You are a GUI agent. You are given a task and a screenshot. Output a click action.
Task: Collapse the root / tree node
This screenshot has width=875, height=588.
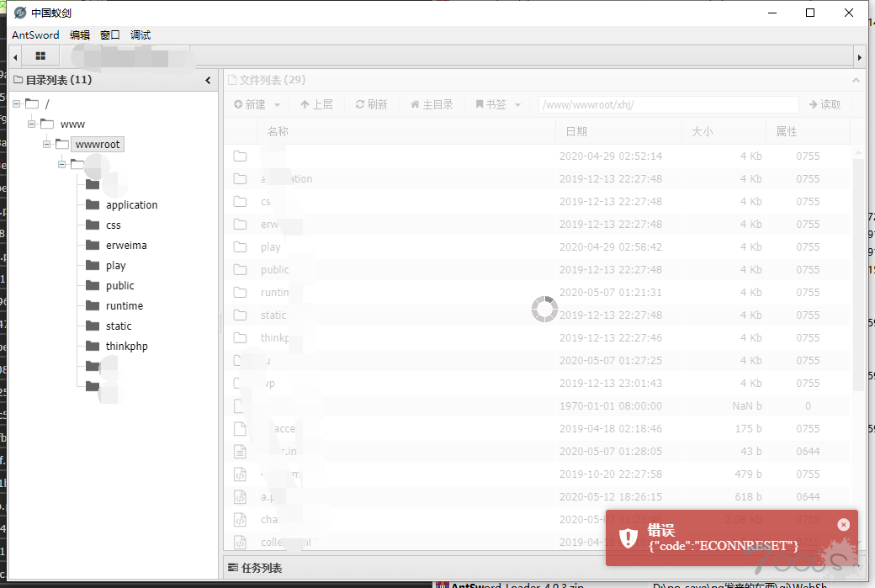pos(17,103)
